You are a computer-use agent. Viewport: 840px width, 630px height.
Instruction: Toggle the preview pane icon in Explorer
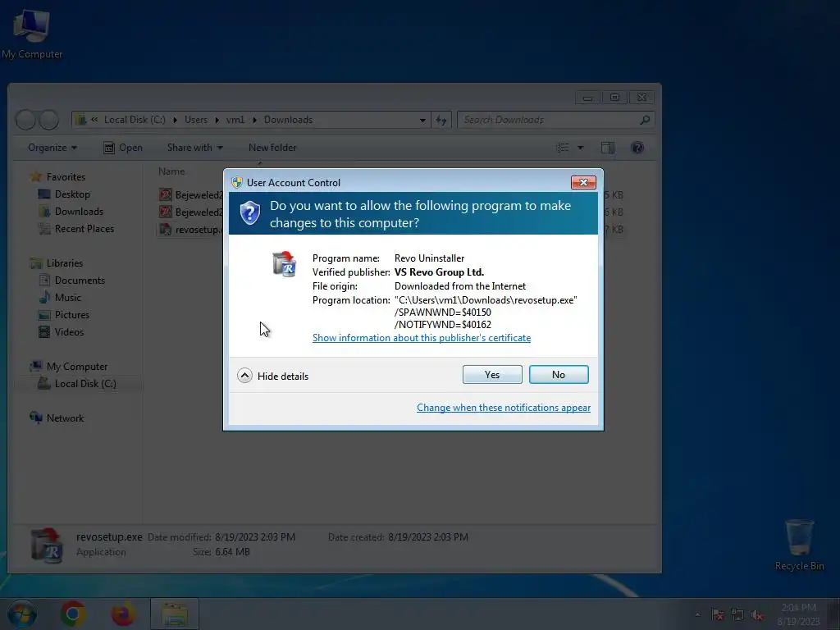(608, 148)
